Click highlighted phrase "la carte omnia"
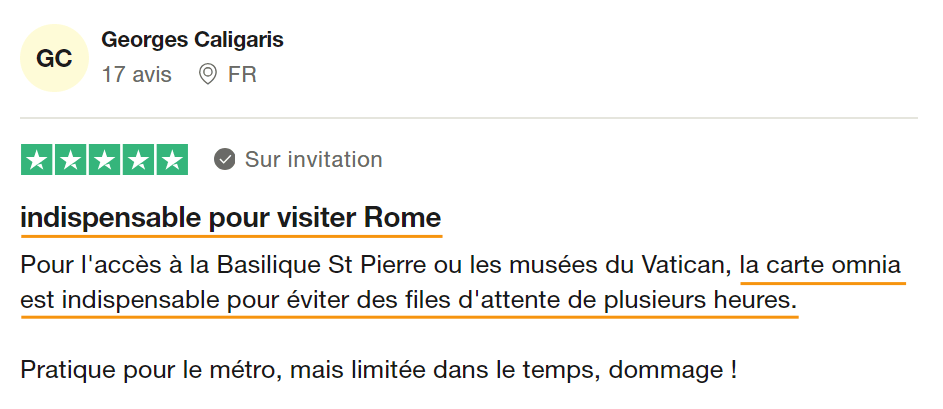Viewport: 943px width, 409px height. coord(821,266)
